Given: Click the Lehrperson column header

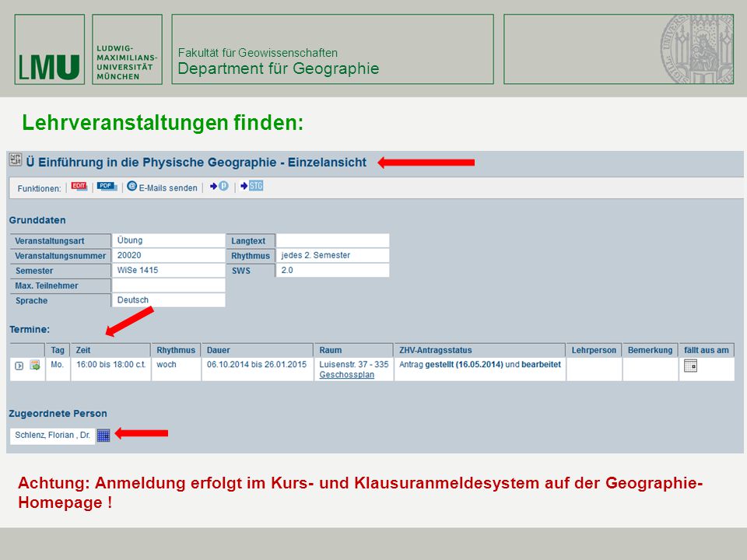Looking at the screenshot, I should point(594,350).
